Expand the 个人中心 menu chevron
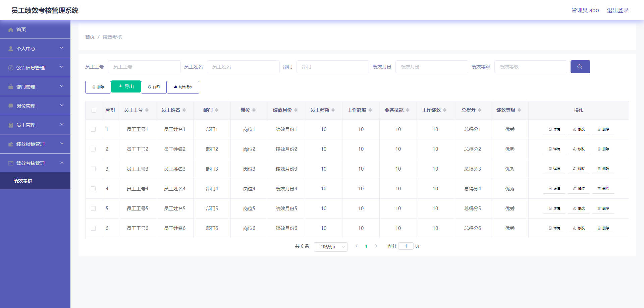The image size is (644, 308). pyautogui.click(x=62, y=48)
